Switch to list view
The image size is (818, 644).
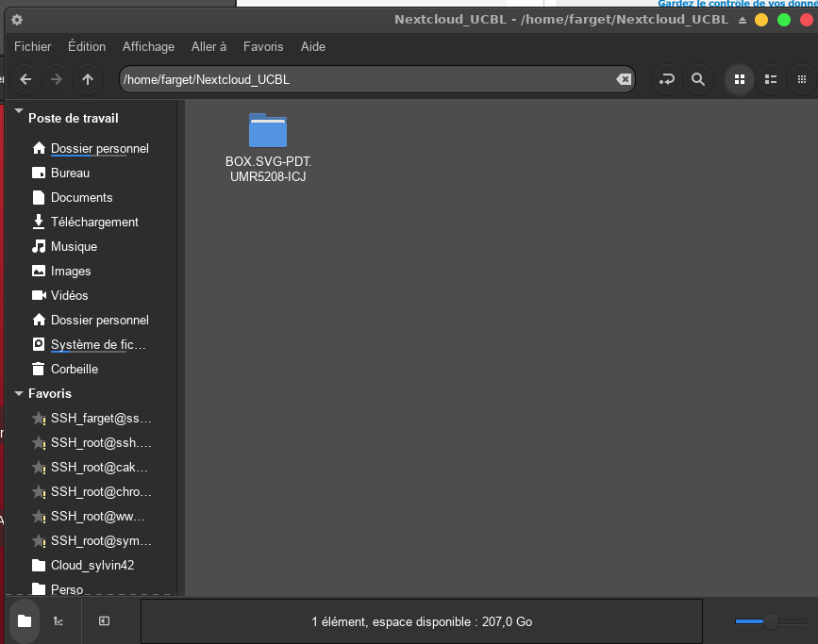point(771,80)
